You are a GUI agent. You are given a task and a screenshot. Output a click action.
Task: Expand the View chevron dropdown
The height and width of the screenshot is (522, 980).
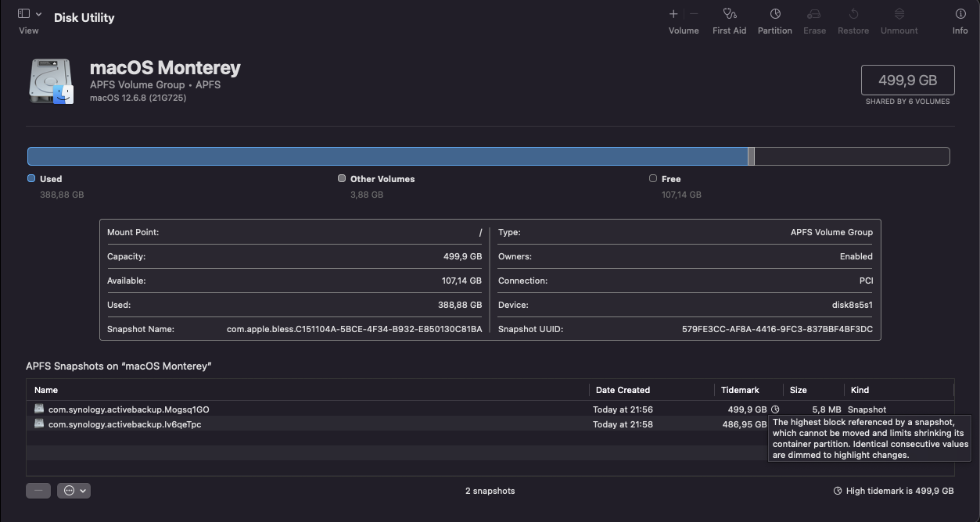click(38, 14)
